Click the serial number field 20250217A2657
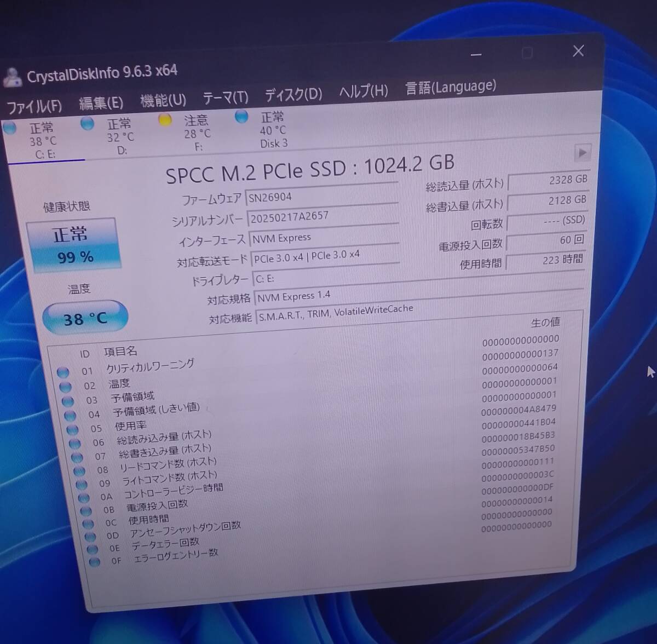657x644 pixels. (x=323, y=215)
